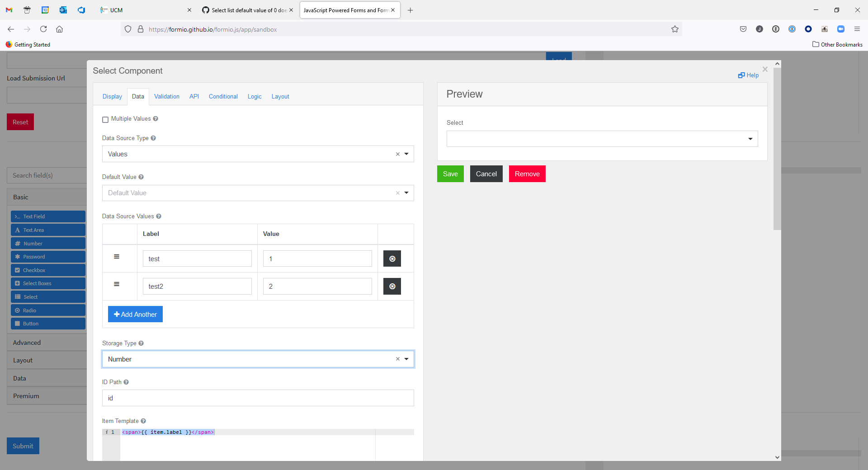The image size is (868, 470).
Task: Click the Default Value help icon
Action: point(141,177)
